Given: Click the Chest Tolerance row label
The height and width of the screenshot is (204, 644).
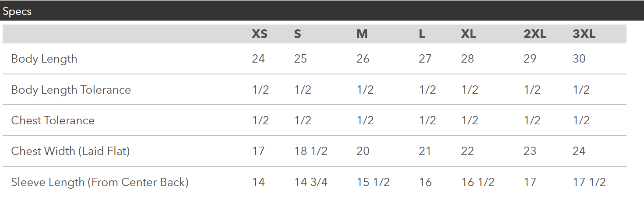Looking at the screenshot, I should pos(53,120).
